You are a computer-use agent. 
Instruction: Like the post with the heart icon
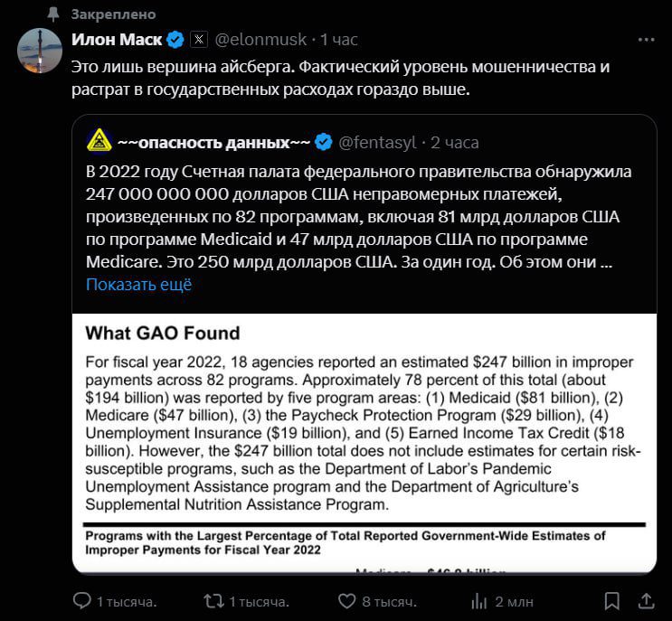pyautogui.click(x=347, y=601)
